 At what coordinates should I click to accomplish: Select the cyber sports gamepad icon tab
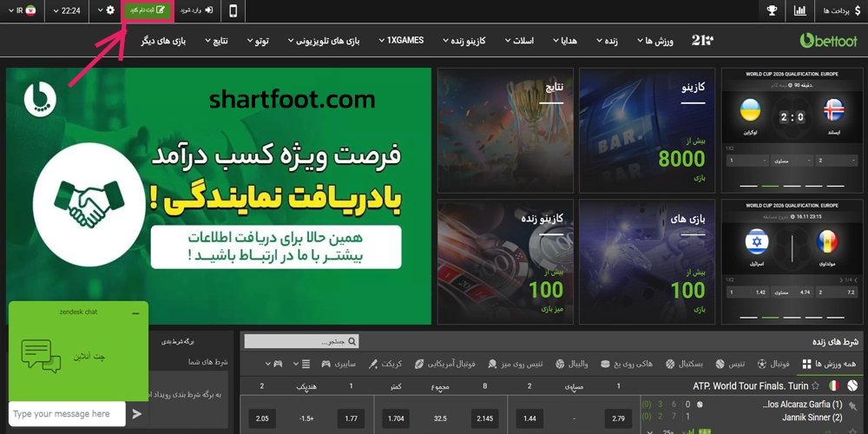click(x=326, y=364)
